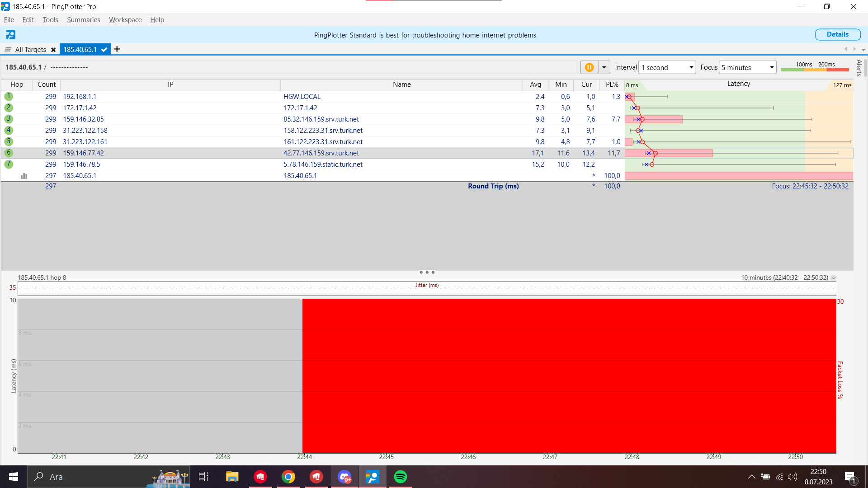Open the Alerts side panel
Image resolution: width=868 pixels, height=488 pixels.
pyautogui.click(x=859, y=68)
